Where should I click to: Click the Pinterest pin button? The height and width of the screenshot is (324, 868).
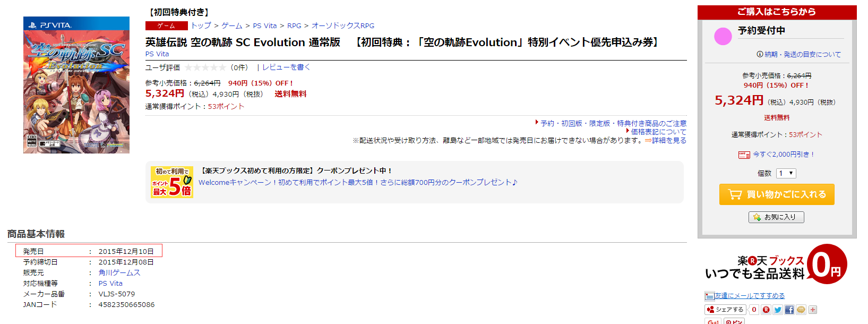(734, 321)
